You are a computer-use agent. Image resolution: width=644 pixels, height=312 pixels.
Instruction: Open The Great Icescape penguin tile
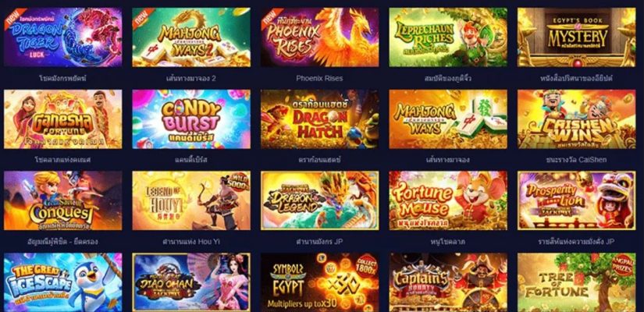pyautogui.click(x=63, y=282)
